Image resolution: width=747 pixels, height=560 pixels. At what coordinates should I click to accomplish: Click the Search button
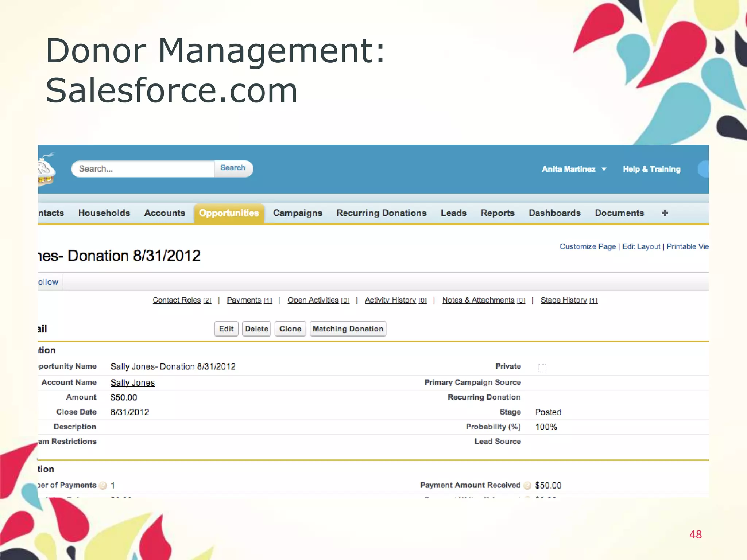(x=233, y=168)
